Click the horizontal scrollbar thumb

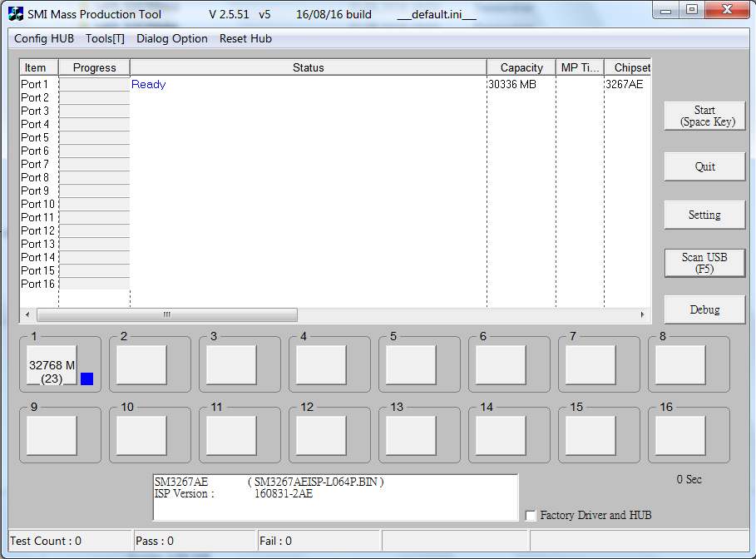pyautogui.click(x=167, y=315)
